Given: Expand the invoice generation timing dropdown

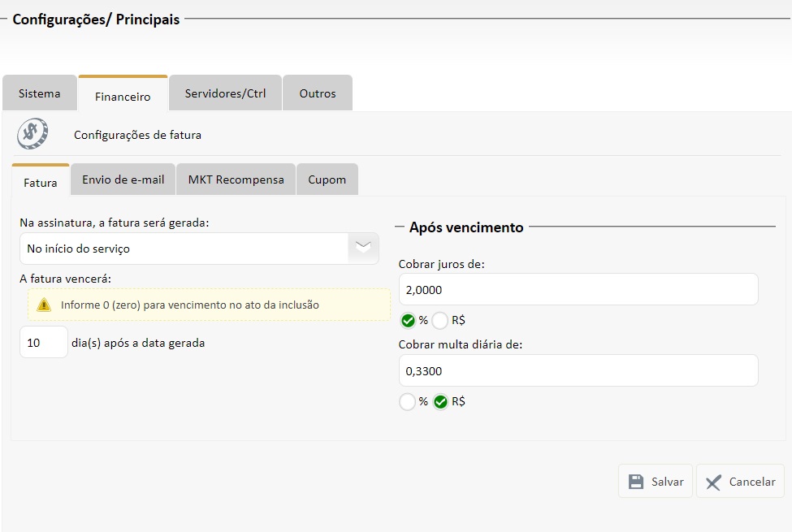Looking at the screenshot, I should coord(363,249).
